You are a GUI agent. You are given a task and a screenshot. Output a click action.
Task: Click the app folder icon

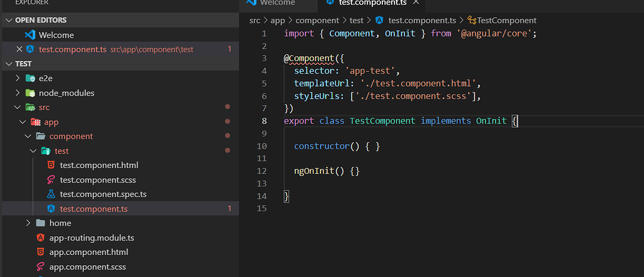[35, 122]
